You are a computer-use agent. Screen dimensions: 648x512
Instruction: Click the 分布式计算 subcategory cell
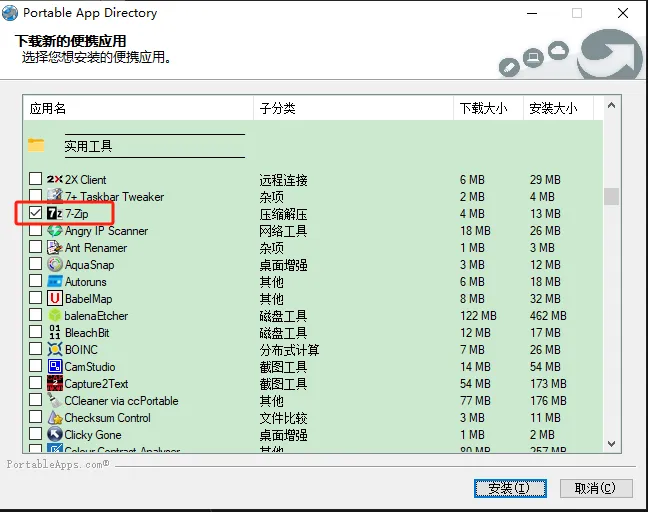click(x=289, y=350)
